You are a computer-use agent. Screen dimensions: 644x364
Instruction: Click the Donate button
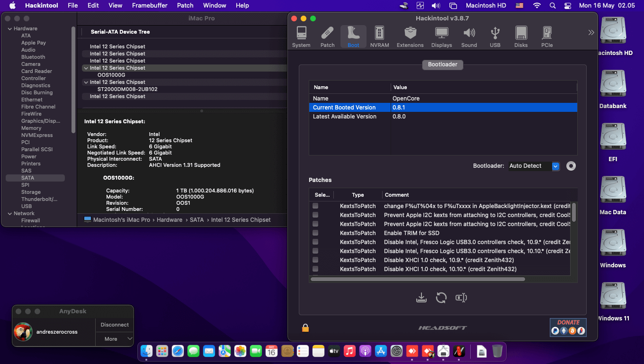568,327
